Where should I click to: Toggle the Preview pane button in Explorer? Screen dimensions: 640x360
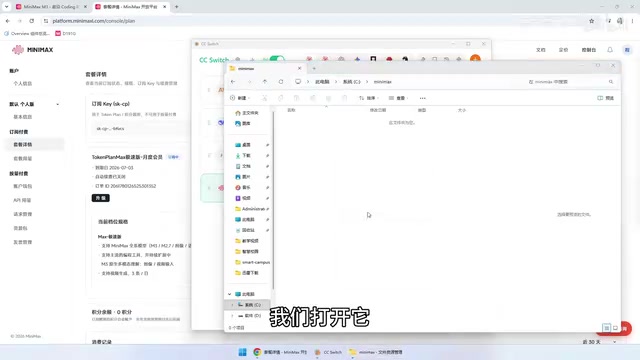(606, 98)
